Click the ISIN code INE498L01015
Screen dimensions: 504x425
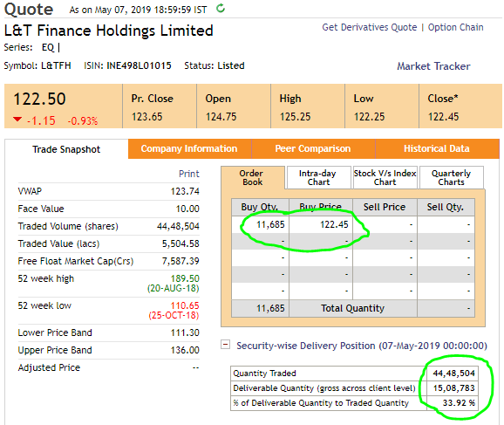139,65
